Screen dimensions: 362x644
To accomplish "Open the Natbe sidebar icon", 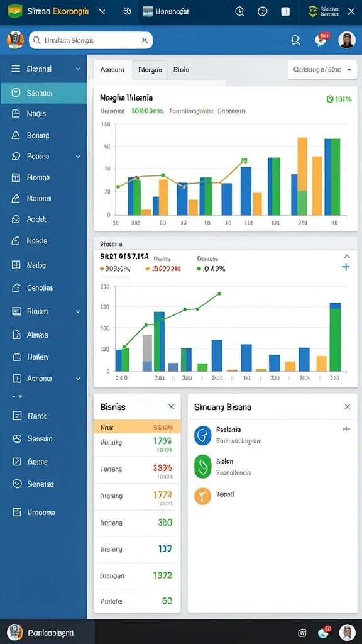I will (16, 265).
